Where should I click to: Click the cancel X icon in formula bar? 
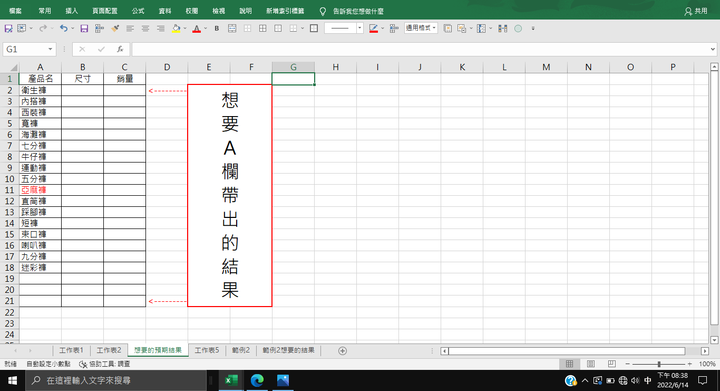pyautogui.click(x=82, y=49)
